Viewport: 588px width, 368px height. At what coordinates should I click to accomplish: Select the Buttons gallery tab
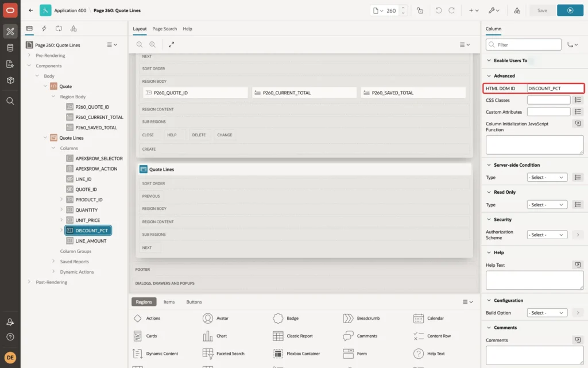coord(194,302)
